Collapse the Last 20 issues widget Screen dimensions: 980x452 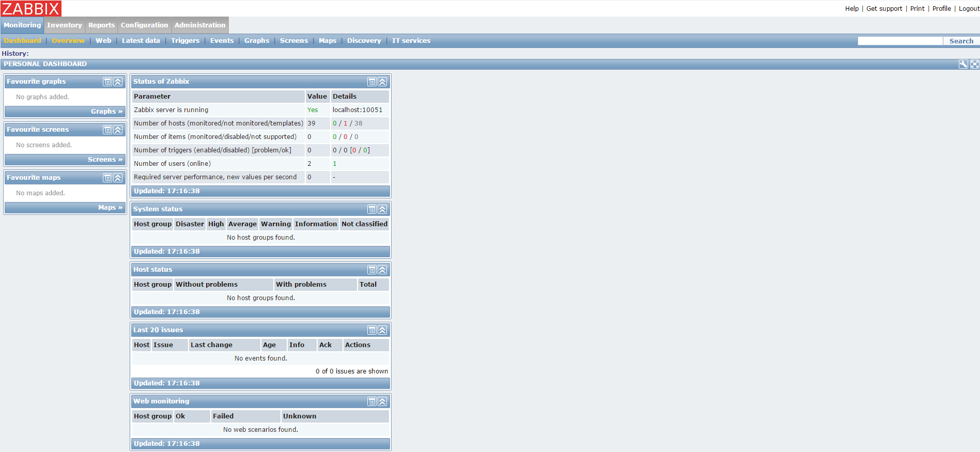tap(382, 330)
